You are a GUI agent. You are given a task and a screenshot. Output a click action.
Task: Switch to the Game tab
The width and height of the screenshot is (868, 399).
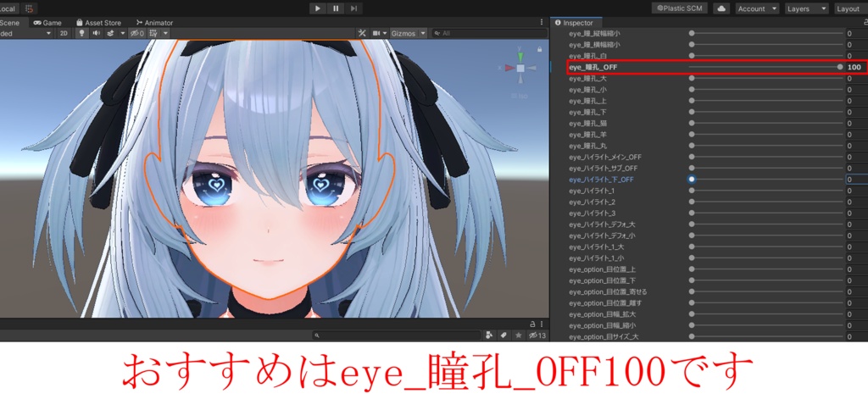tap(47, 23)
